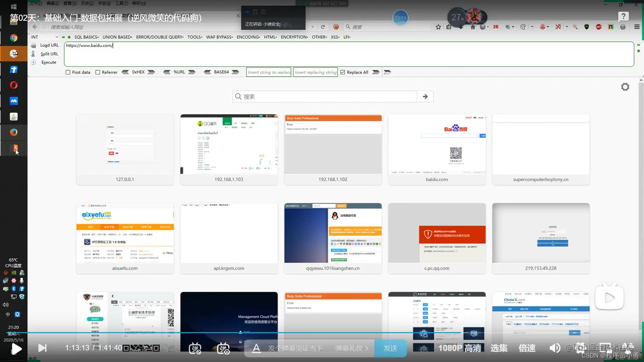Click the floating TV play icon
644x362 pixels.
[609, 297]
